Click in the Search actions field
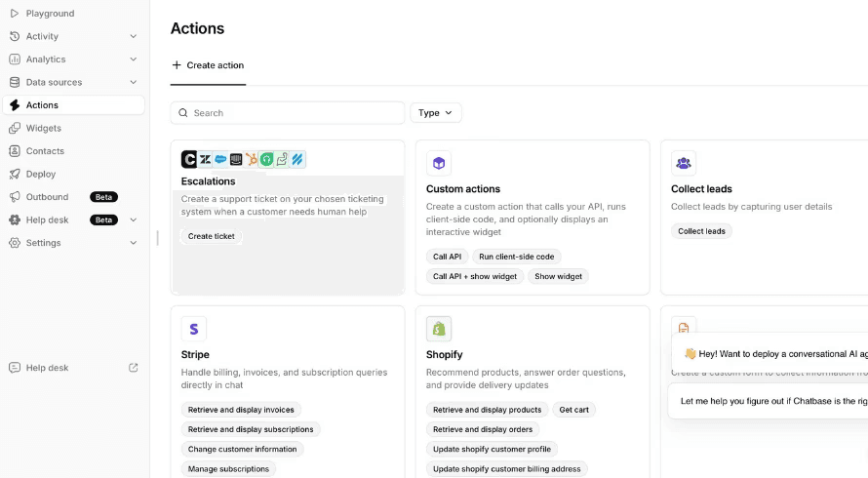 288,113
